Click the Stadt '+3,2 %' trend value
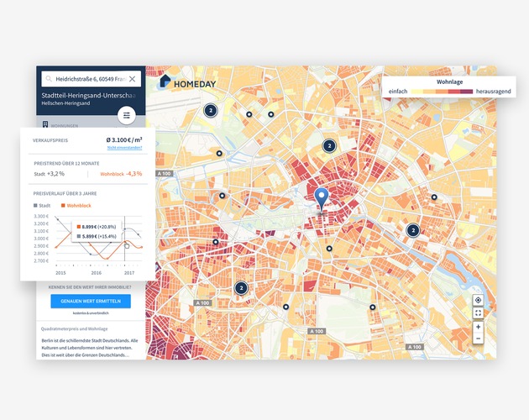The image size is (529, 420). click(x=55, y=174)
